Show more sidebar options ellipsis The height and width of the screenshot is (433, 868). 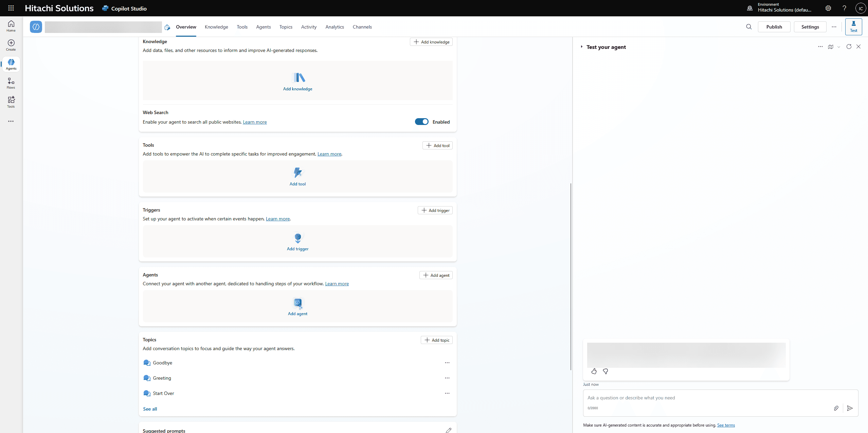(11, 121)
